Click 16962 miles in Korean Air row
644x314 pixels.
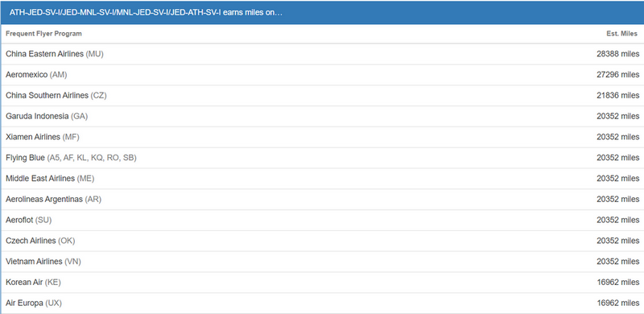coord(617,283)
